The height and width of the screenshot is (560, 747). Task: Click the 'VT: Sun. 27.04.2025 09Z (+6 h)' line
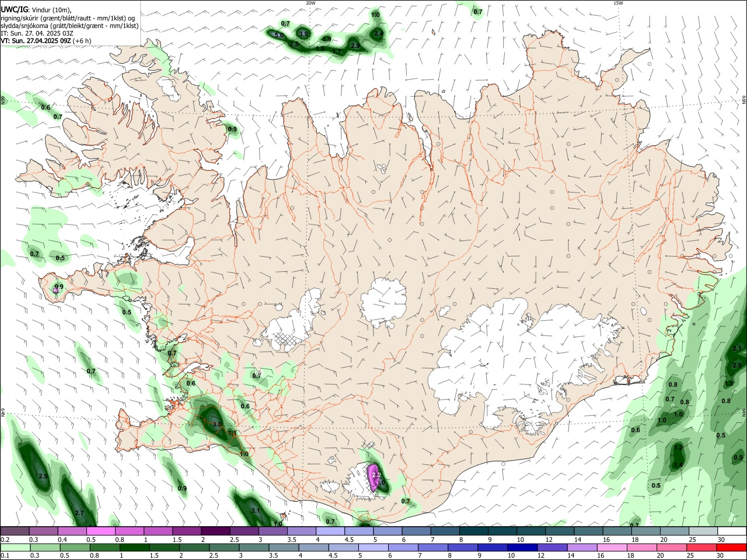46,41
